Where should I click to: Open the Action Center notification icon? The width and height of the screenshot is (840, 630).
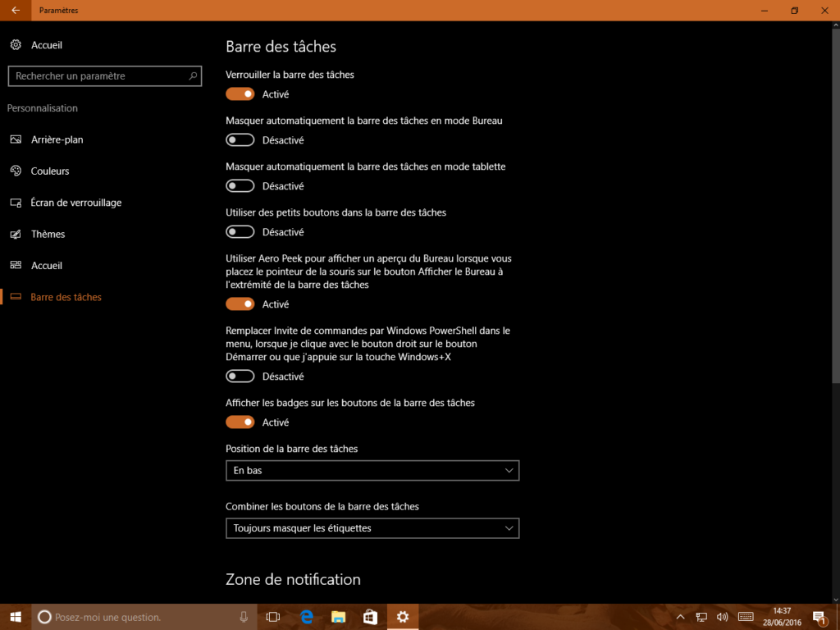[819, 617]
